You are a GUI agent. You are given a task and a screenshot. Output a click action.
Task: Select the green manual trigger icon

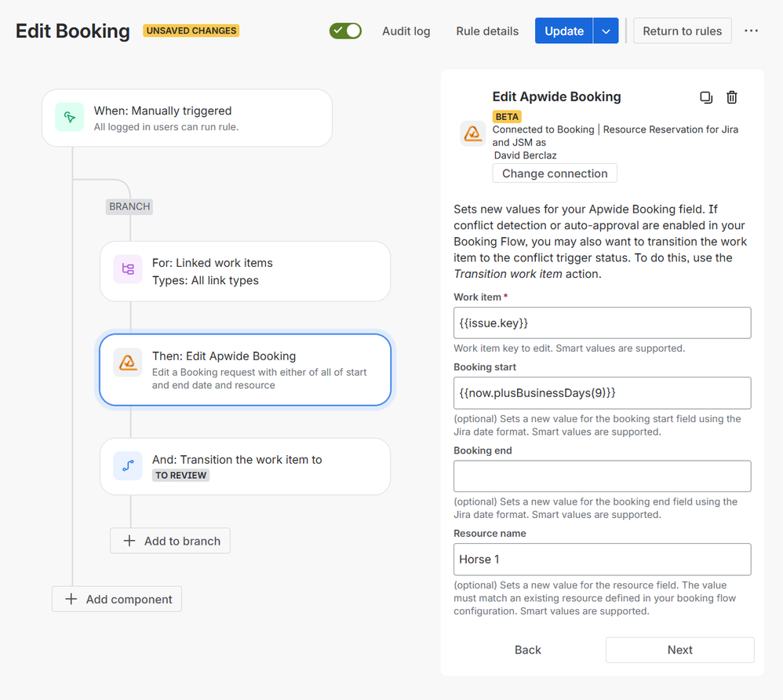pos(69,116)
